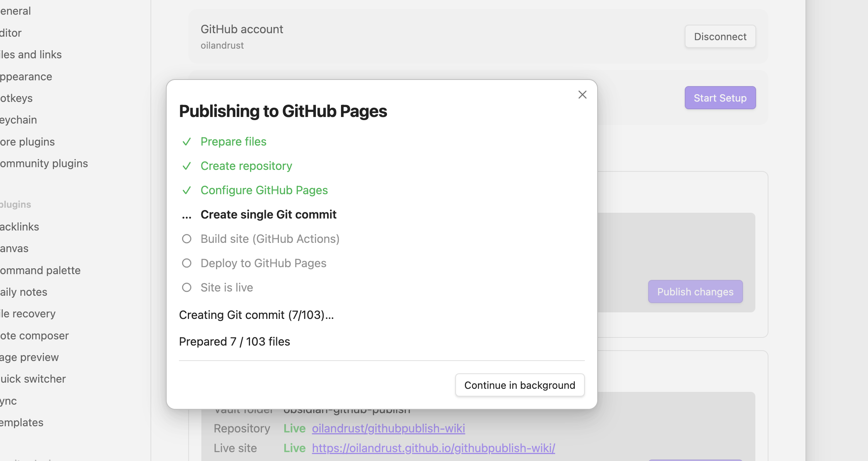Click 'Creating Git commit (7/103)...' status text
Screen dimensions: 868x461
click(x=257, y=315)
